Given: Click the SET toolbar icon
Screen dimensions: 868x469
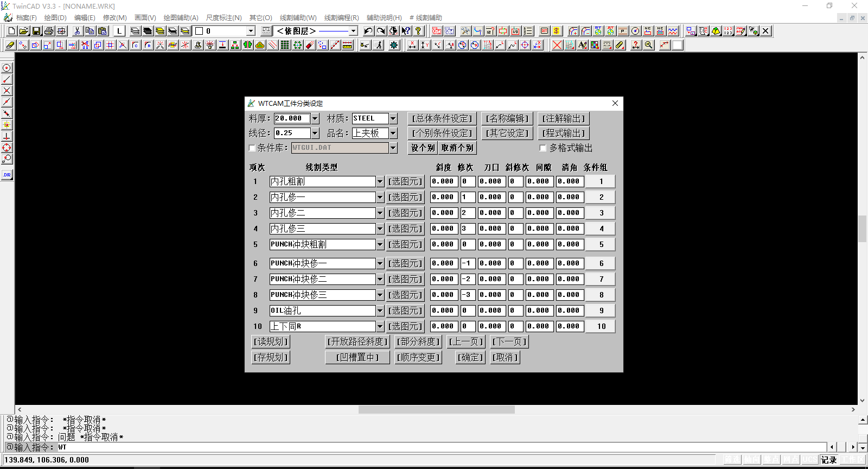Looking at the screenshot, I should pyautogui.click(x=544, y=31).
